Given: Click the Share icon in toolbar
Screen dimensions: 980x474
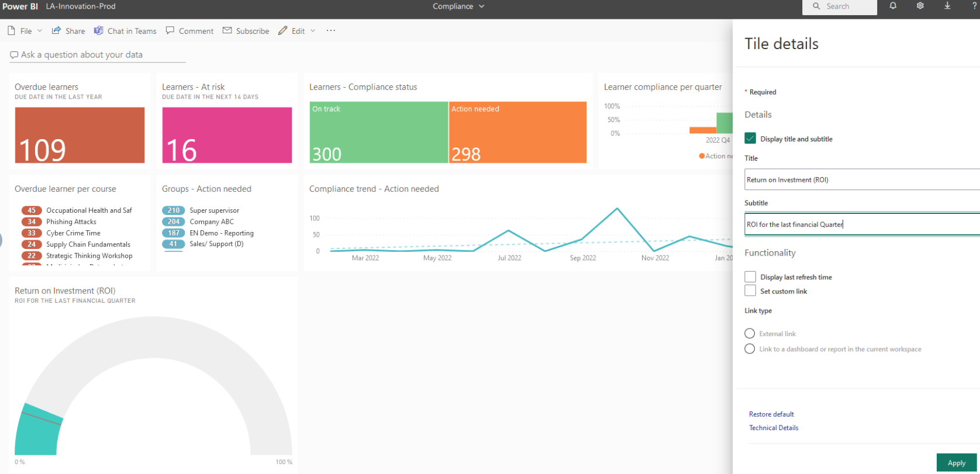Looking at the screenshot, I should (57, 31).
